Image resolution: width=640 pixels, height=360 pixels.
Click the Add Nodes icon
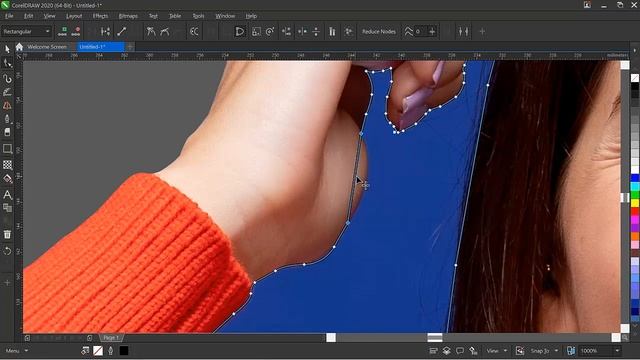[63, 31]
